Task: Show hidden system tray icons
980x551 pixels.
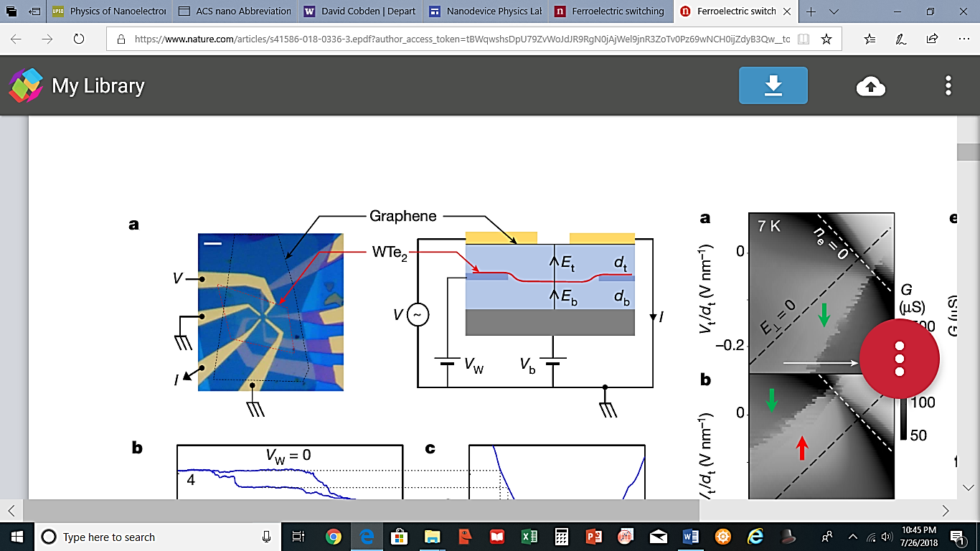Action: coord(853,537)
